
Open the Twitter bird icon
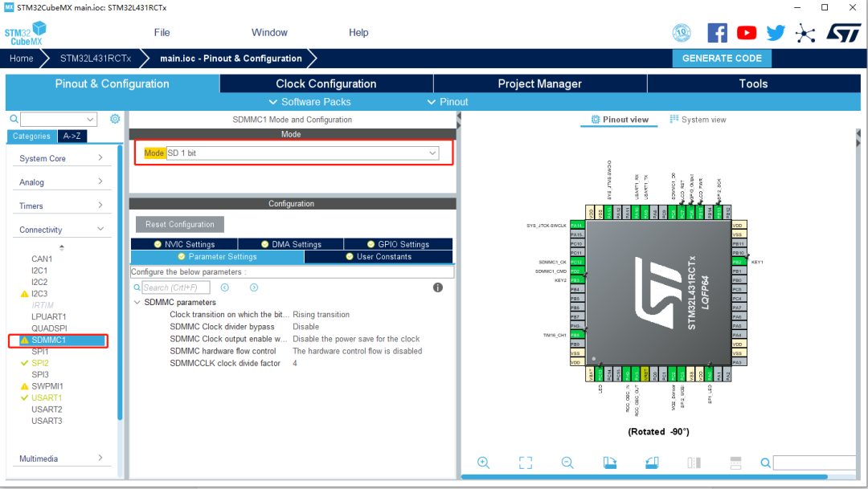pyautogui.click(x=776, y=33)
